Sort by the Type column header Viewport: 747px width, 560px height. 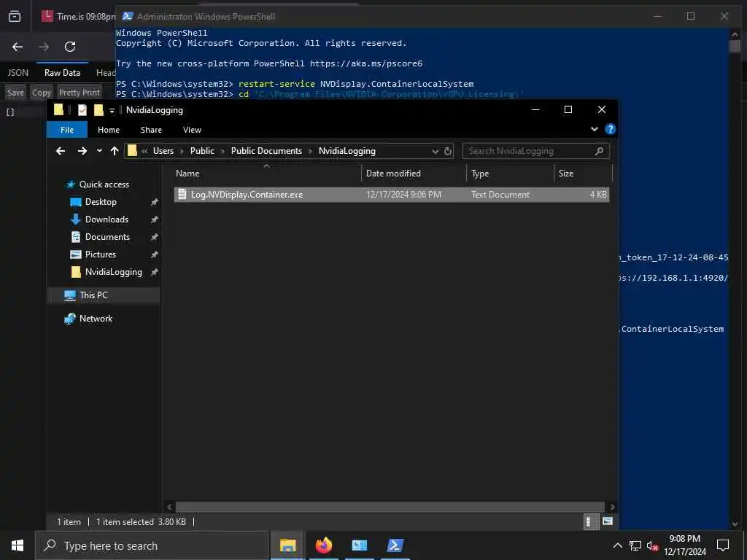pyautogui.click(x=510, y=174)
